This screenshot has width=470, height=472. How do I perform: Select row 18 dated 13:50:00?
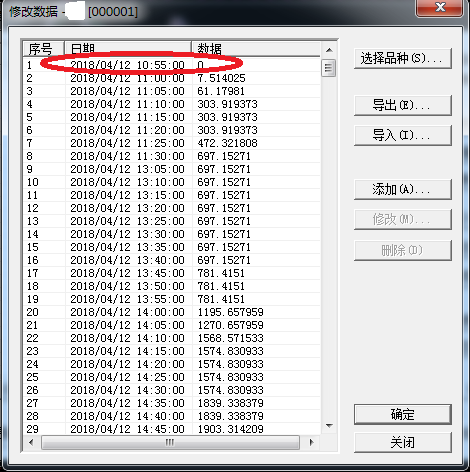click(x=172, y=286)
